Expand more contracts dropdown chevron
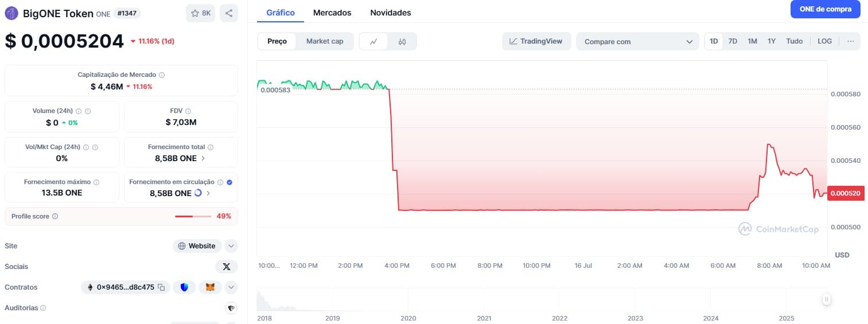Image resolution: width=868 pixels, height=324 pixels. point(231,287)
